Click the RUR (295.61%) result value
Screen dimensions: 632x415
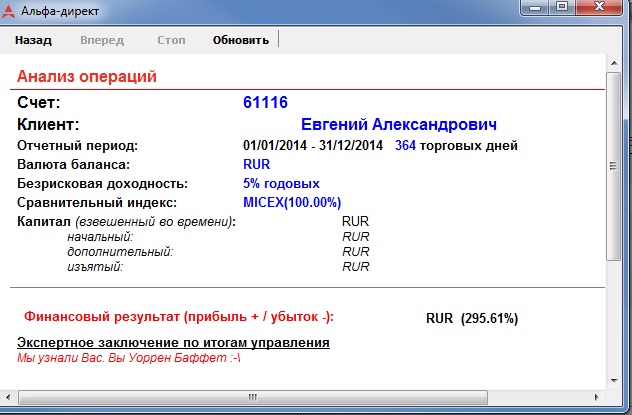(x=472, y=318)
